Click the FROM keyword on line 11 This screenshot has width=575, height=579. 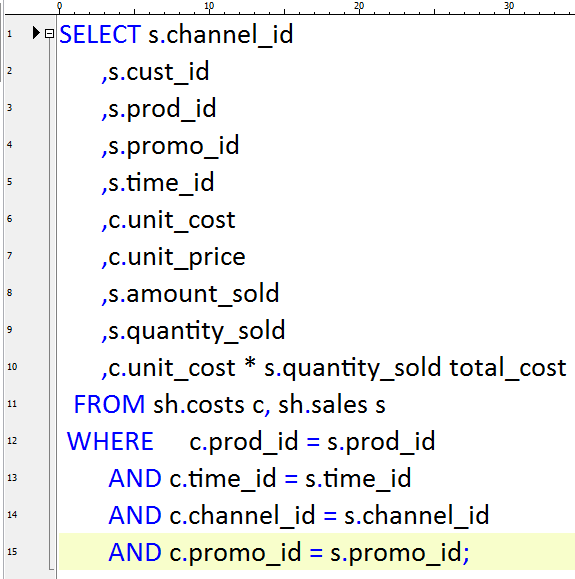[109, 404]
